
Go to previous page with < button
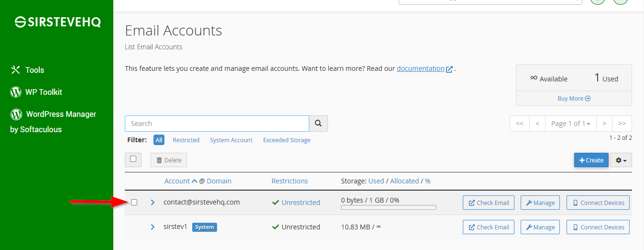pos(537,124)
